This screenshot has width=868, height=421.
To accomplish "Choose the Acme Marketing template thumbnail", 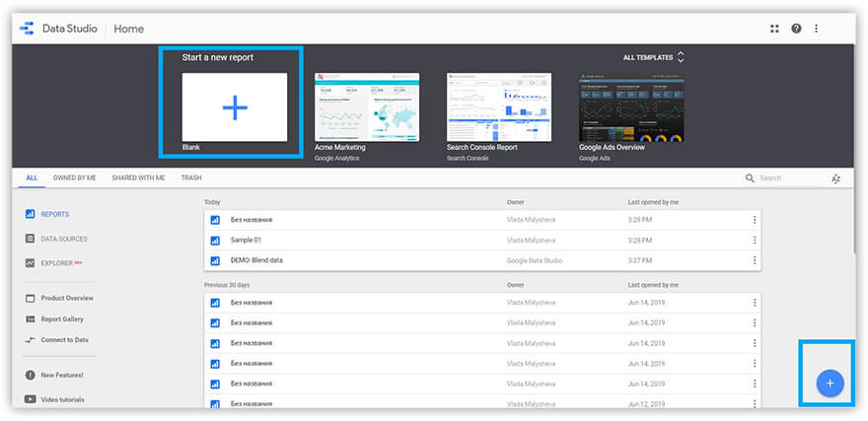I will pyautogui.click(x=366, y=106).
